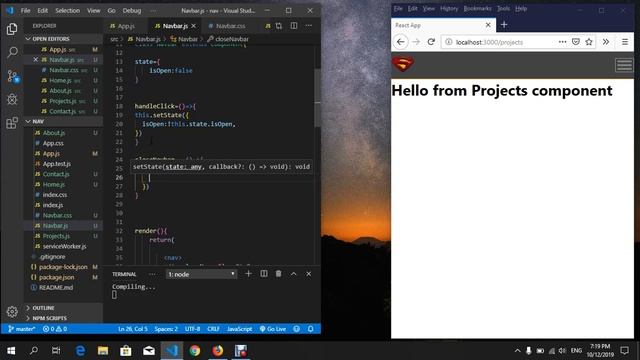This screenshot has height=360, width=640.
Task: Open Projects.js in the NAV file tree
Action: 56,236
